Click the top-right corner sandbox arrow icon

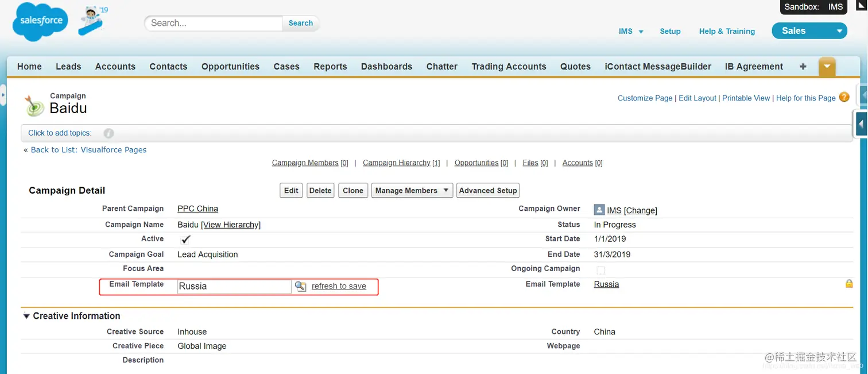pyautogui.click(x=861, y=5)
